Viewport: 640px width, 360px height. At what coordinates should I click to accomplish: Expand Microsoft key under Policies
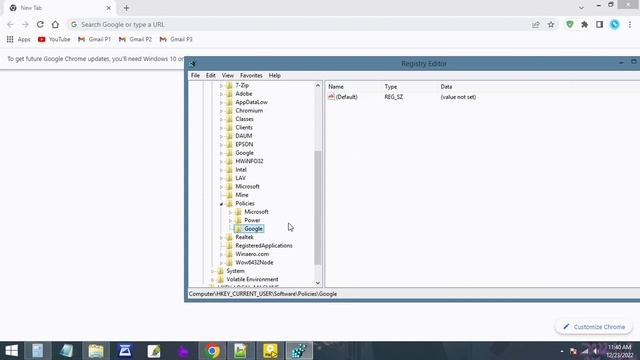click(231, 212)
